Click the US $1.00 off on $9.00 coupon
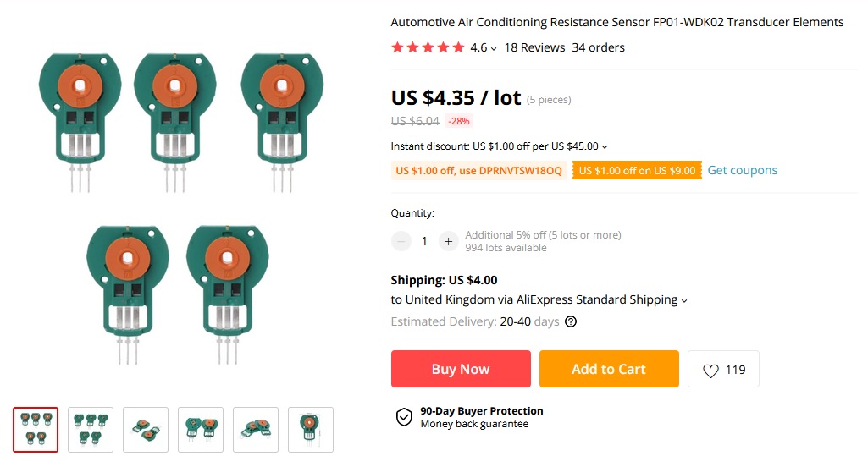The width and height of the screenshot is (868, 467). click(x=637, y=171)
